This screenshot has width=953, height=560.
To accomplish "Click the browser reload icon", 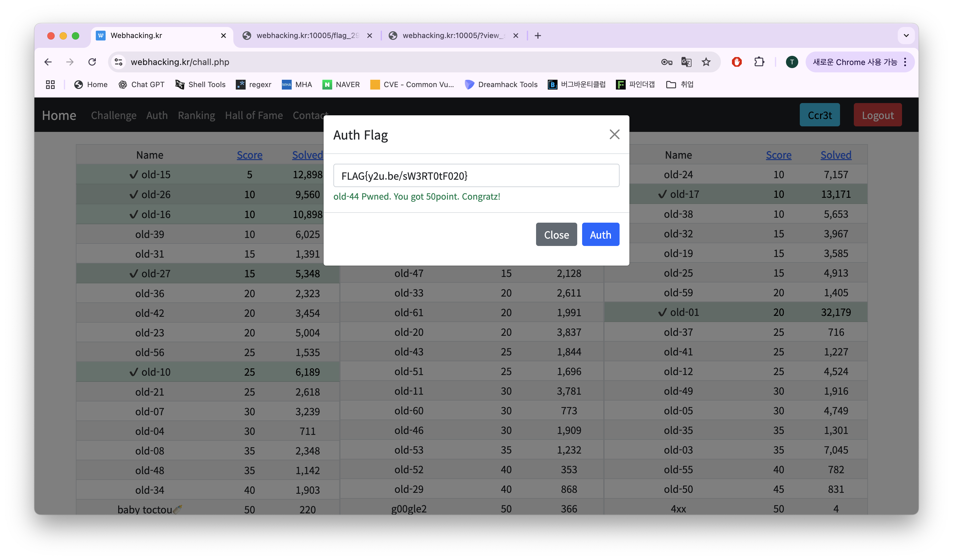I will [92, 62].
